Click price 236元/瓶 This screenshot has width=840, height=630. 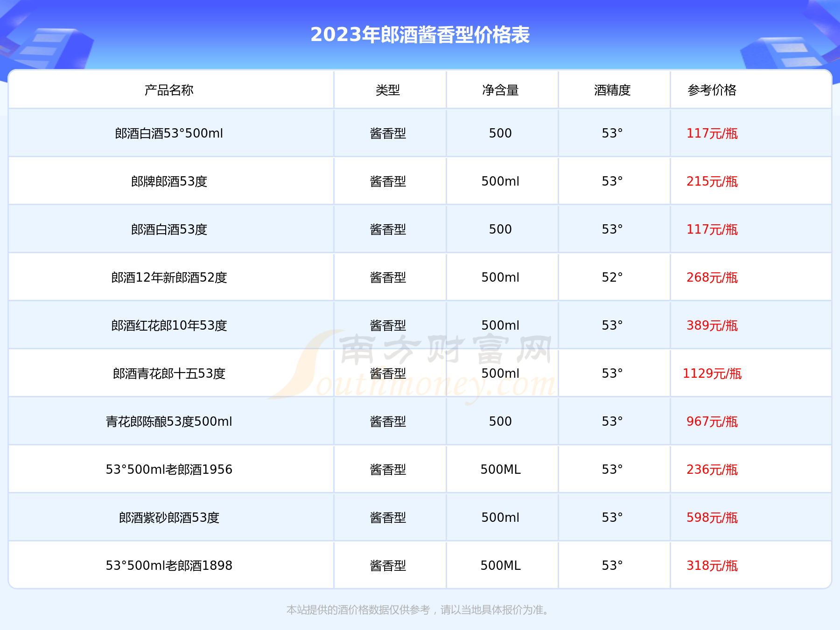pos(712,470)
